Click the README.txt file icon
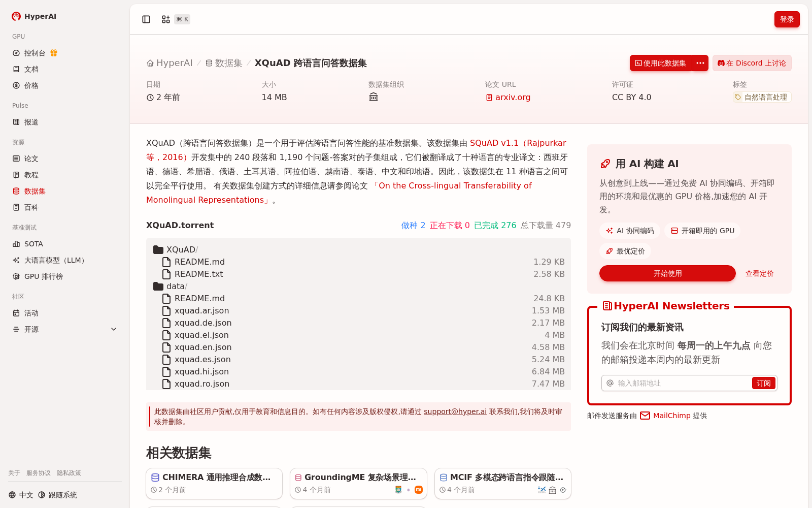This screenshot has width=812, height=508. (x=166, y=274)
